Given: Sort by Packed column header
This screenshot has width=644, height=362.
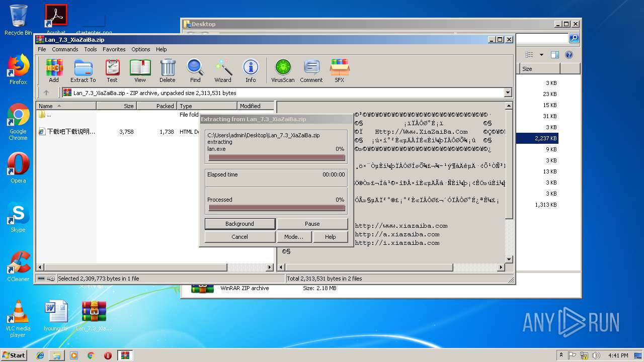Looking at the screenshot, I should (156, 106).
